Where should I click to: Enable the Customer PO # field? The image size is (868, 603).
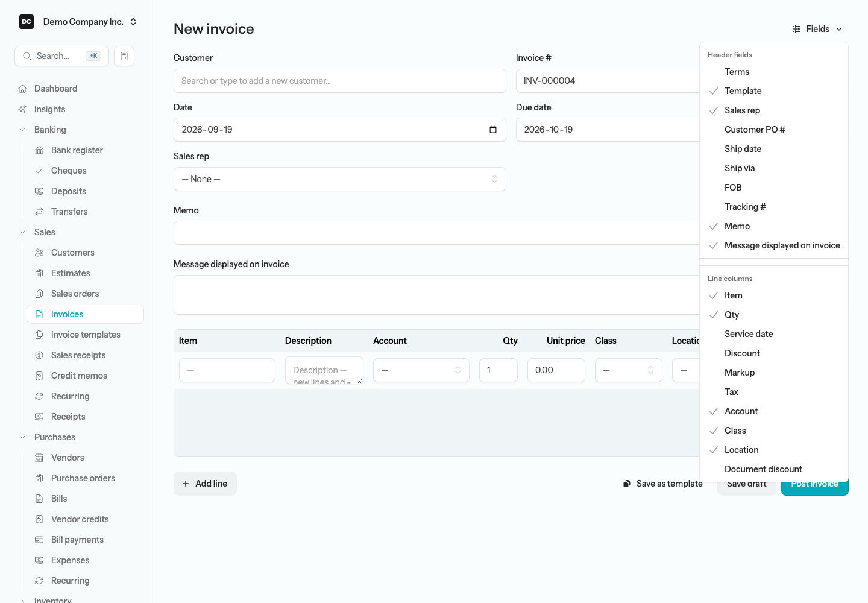click(x=774, y=130)
